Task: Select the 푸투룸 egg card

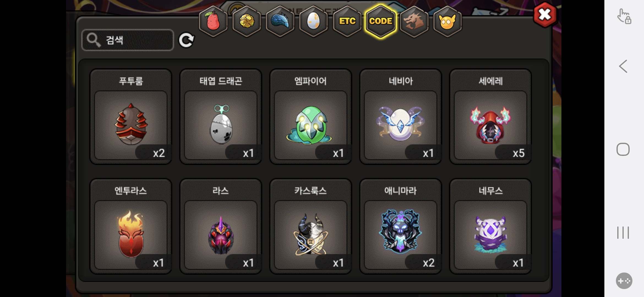Action: tap(131, 117)
